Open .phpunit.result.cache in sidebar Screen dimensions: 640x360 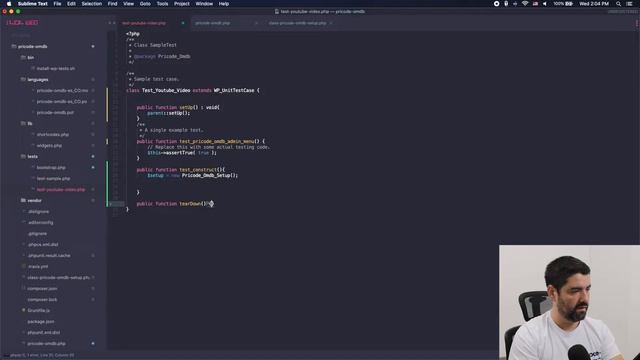point(49,256)
